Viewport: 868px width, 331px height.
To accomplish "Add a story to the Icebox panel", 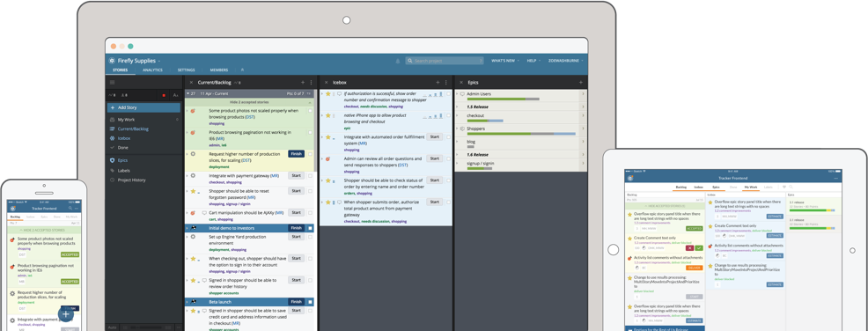I will point(438,82).
